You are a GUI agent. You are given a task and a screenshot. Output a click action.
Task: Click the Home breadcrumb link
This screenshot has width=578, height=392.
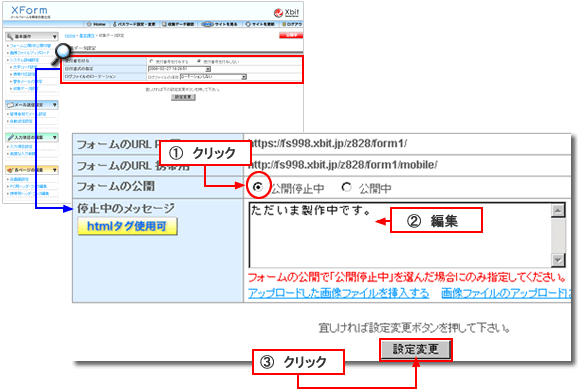pos(70,36)
